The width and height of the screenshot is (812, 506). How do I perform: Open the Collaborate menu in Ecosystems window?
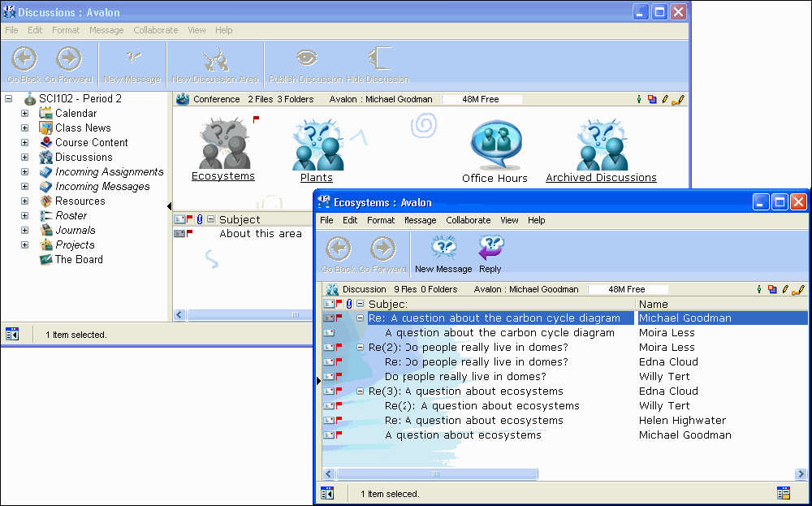click(x=468, y=220)
